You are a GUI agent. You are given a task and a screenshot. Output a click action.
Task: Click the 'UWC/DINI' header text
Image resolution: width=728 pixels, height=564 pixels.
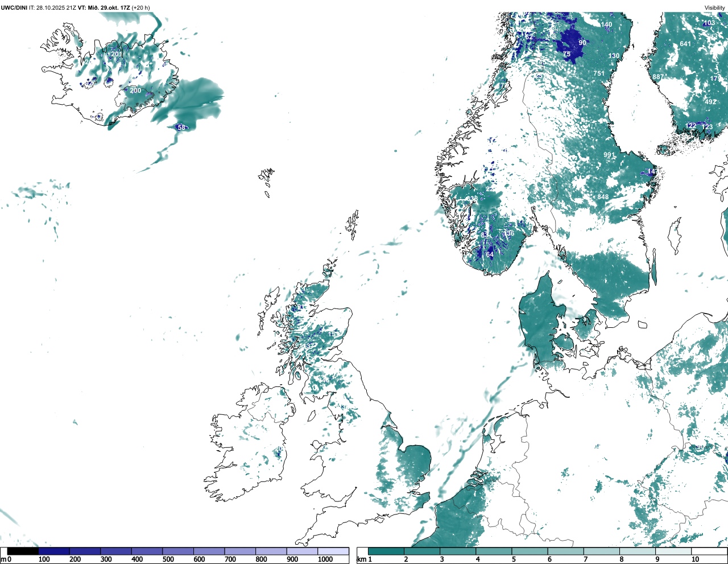[14, 8]
